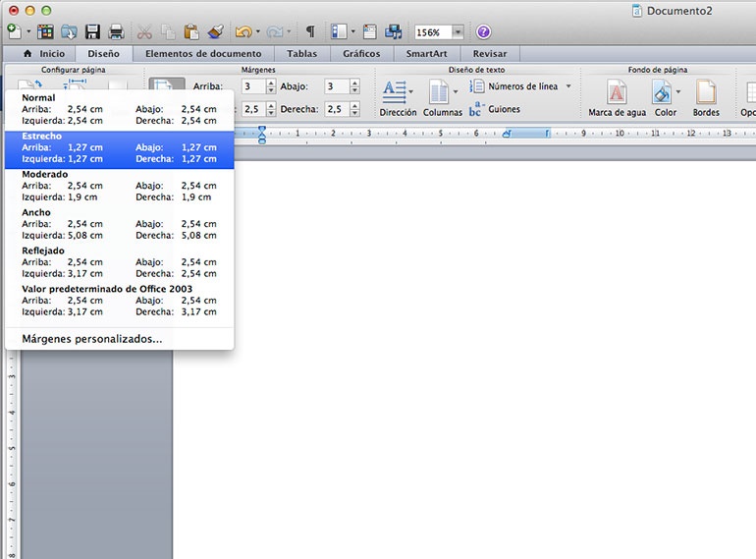This screenshot has height=559, width=756.
Task: Open the templates gallery icon
Action: tap(45, 31)
